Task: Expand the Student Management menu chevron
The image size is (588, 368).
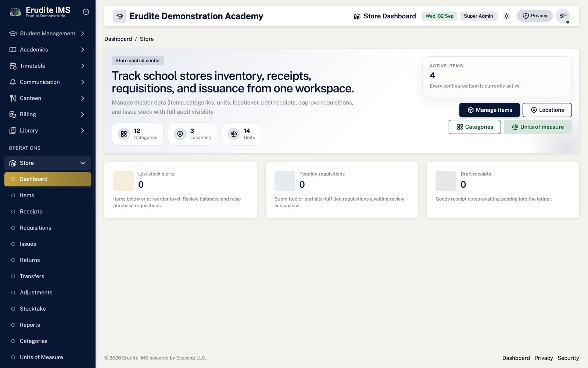Action: (x=83, y=33)
